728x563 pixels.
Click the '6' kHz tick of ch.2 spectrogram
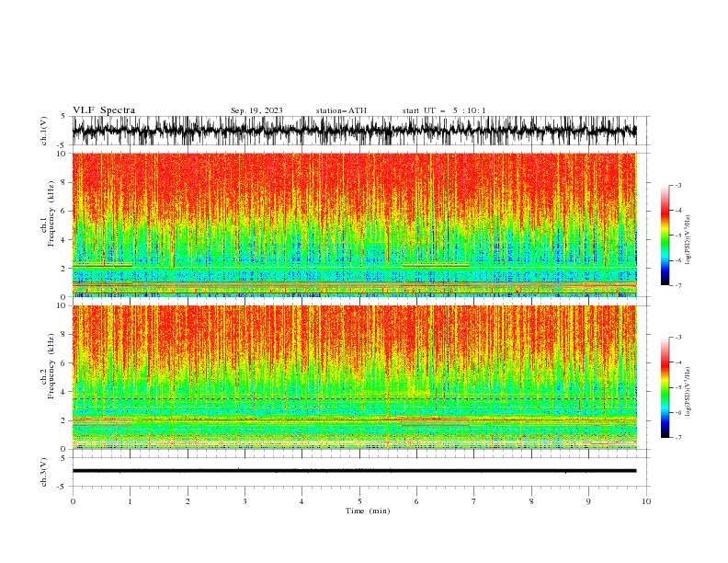64,363
